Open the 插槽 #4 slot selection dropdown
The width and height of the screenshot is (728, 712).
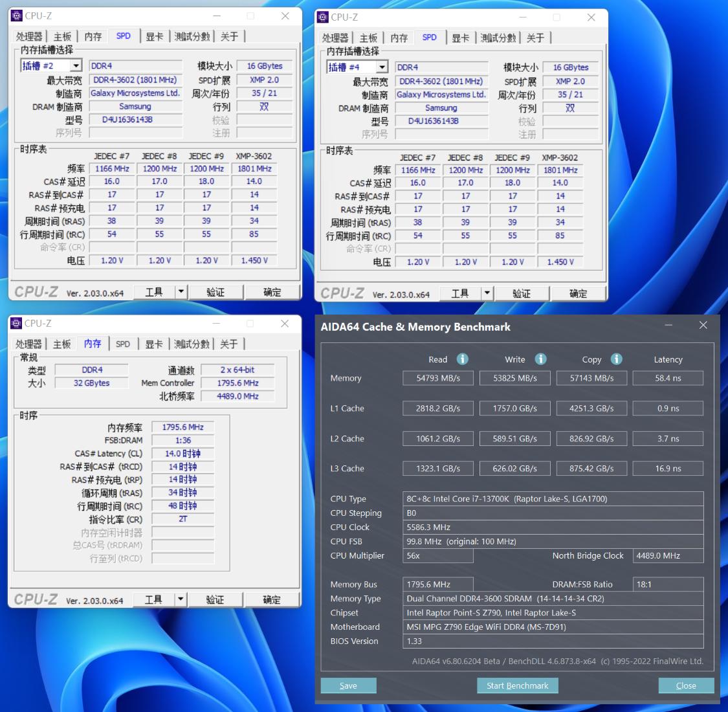(x=382, y=67)
